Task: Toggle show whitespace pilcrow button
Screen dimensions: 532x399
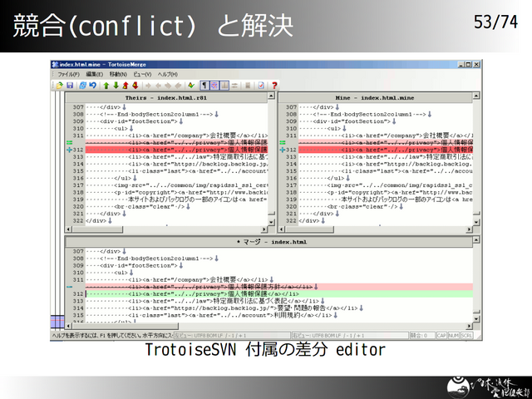Action: (x=204, y=85)
